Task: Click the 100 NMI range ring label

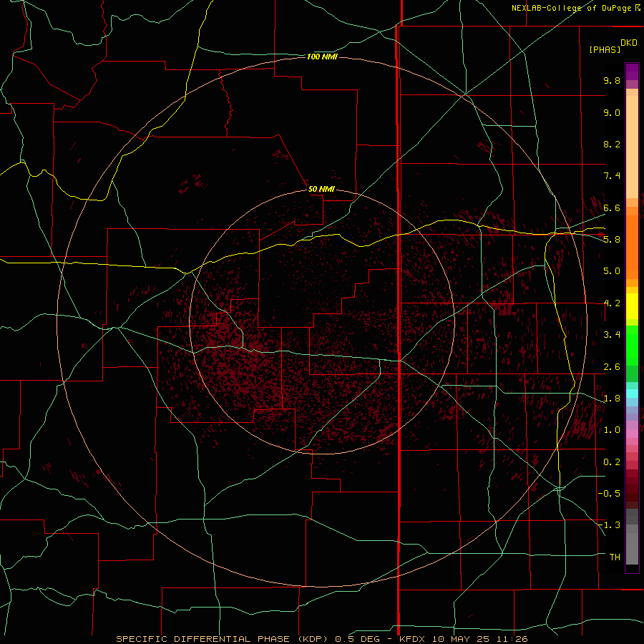Action: point(322,57)
